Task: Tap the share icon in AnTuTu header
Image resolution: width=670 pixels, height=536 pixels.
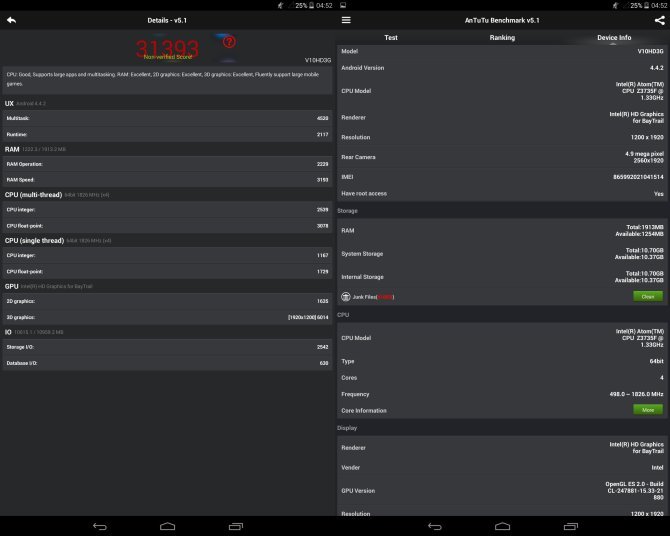Action: tap(659, 20)
